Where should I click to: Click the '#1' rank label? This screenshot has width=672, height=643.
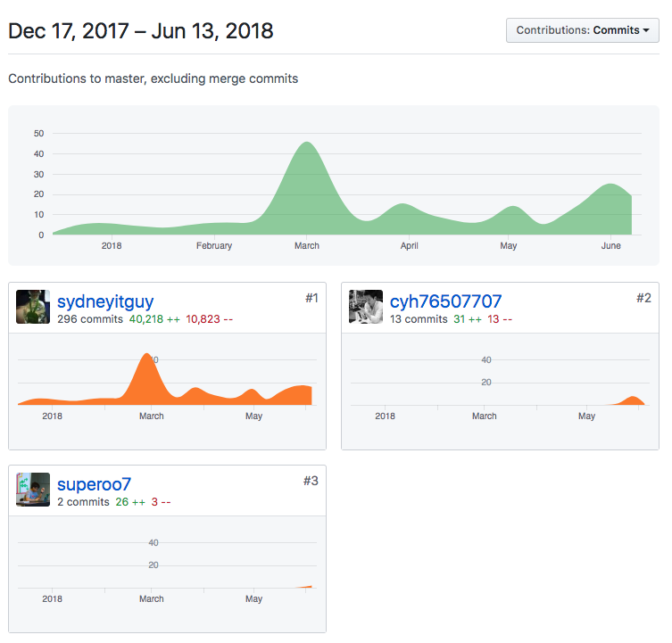(311, 298)
